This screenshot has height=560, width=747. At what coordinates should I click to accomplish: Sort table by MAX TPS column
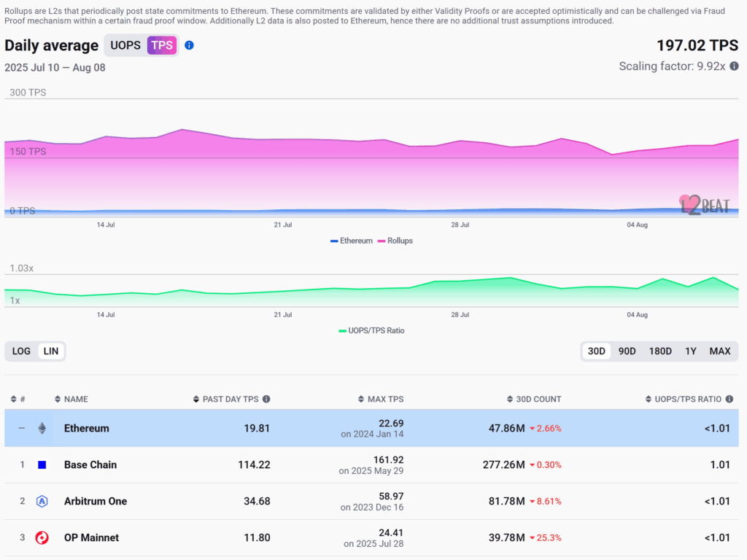(x=381, y=399)
